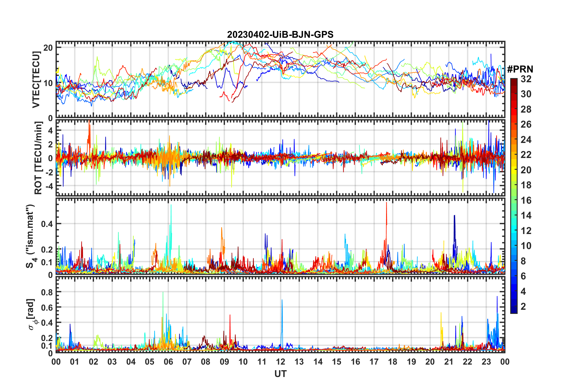The width and height of the screenshot is (561, 392).
Task: Click the 12 hour tick label on the UT axis
Action: 280,362
